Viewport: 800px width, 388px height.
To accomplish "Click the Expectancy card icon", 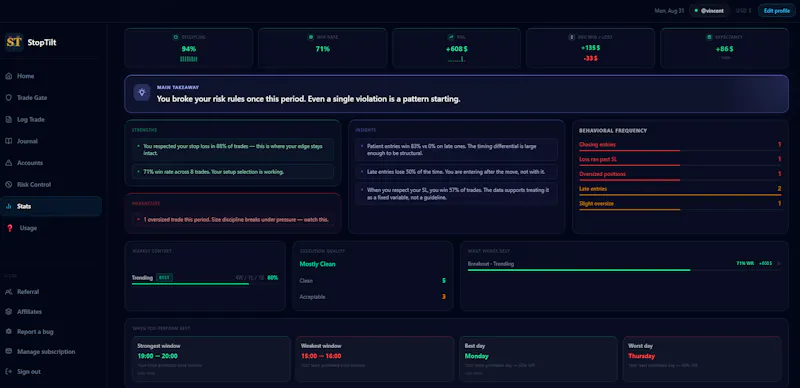I will point(709,37).
